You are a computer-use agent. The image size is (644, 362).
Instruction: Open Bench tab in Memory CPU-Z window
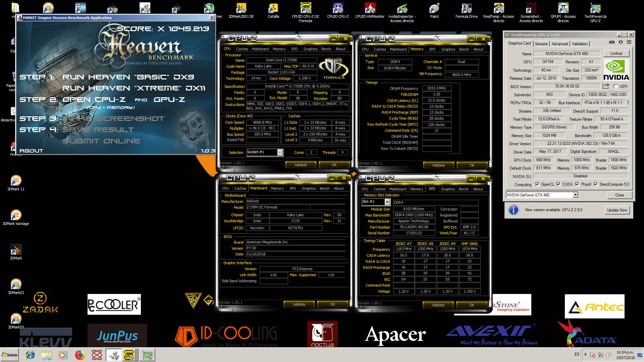[x=464, y=49]
